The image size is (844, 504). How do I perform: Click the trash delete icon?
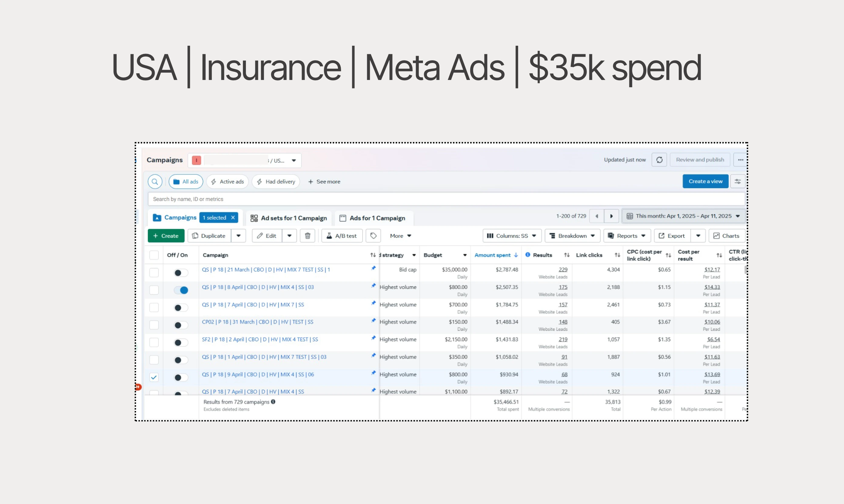coord(307,236)
